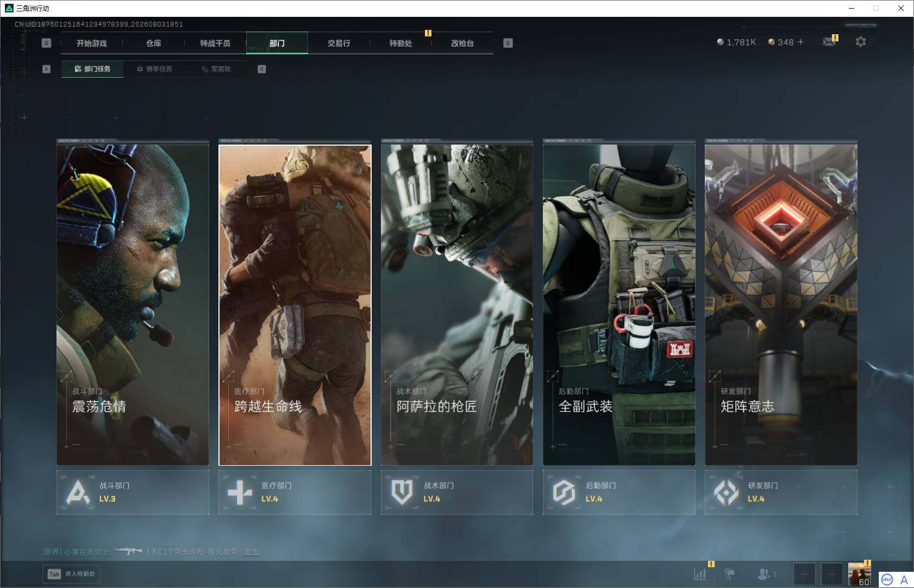Click the left empty squad slot plus
Viewport: 914px width, 588px height.
click(805, 574)
